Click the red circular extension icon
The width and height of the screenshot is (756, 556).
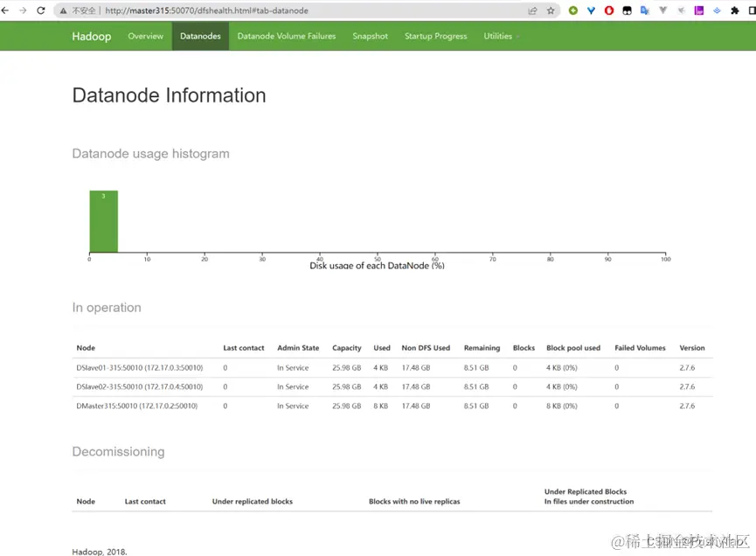point(609,10)
